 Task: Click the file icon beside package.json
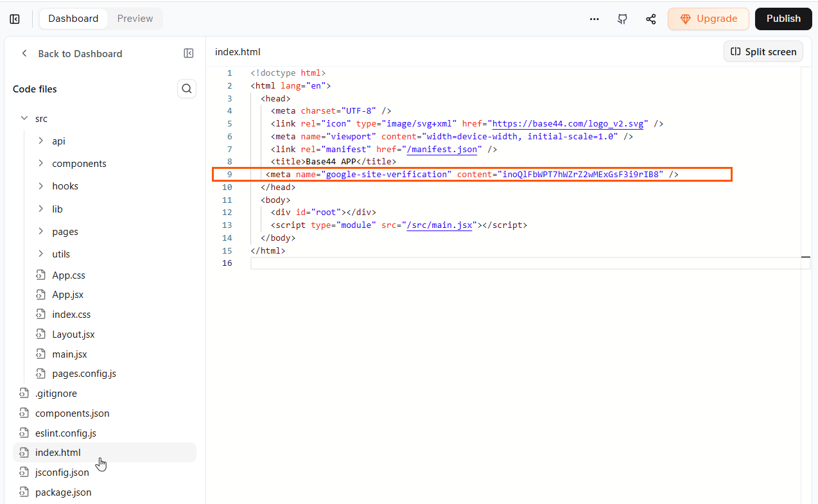click(24, 492)
